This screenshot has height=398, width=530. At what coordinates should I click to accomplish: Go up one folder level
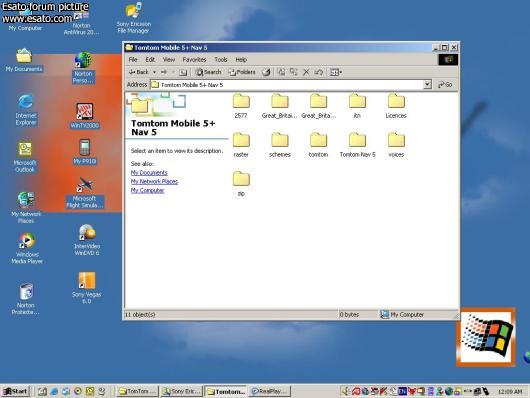point(183,72)
